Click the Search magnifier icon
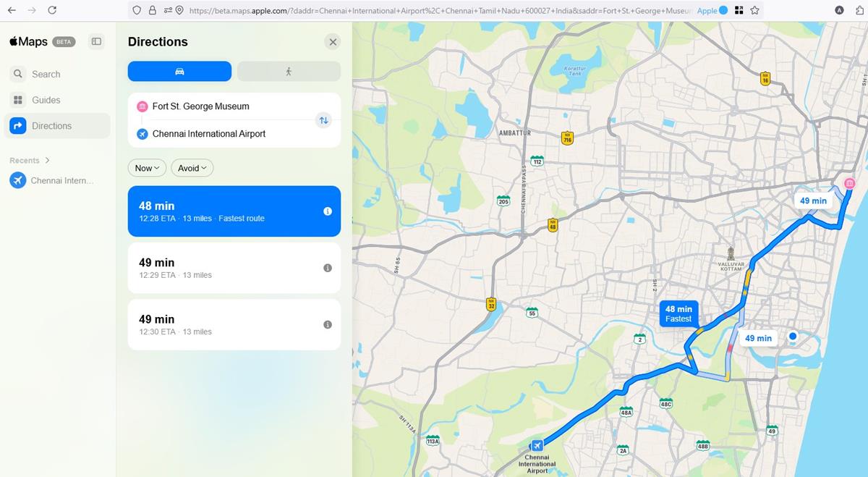The height and width of the screenshot is (477, 868). coord(18,74)
